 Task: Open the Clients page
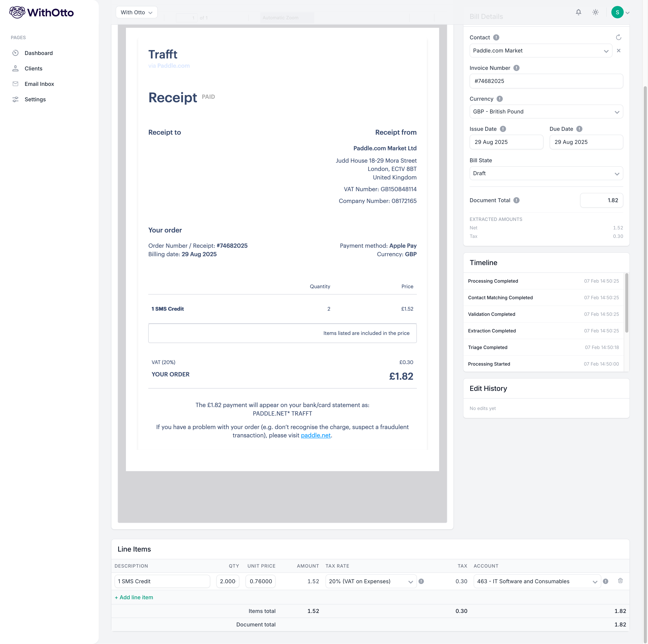(33, 68)
